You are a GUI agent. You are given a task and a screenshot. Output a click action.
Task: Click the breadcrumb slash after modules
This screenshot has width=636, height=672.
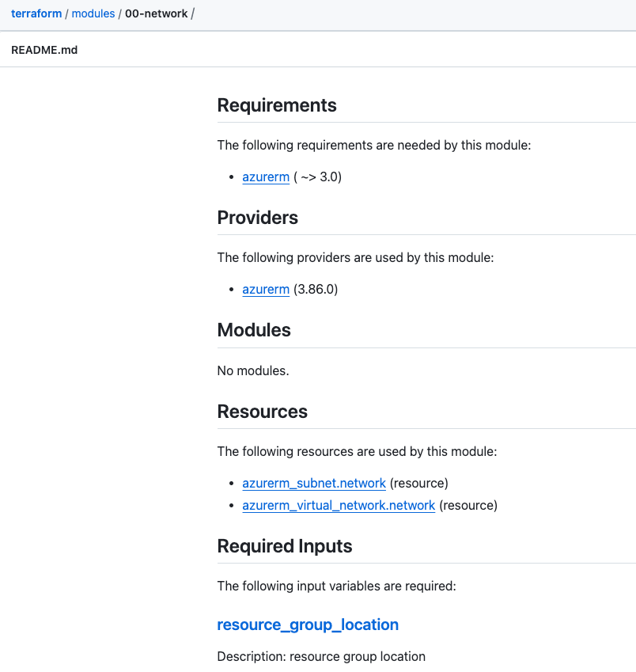pyautogui.click(x=118, y=13)
